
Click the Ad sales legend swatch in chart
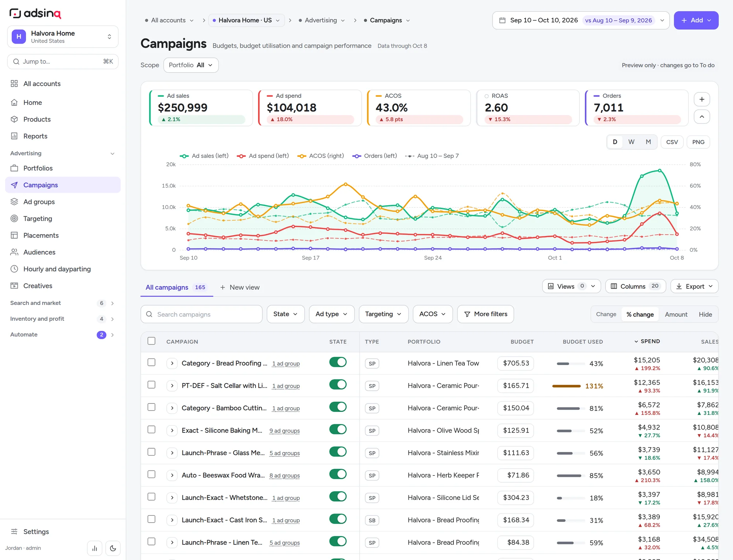(184, 156)
